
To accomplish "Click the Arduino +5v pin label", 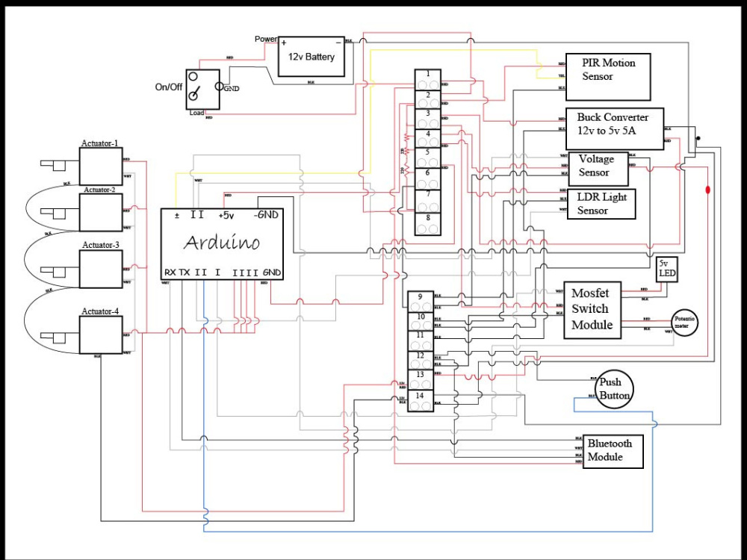I will (x=226, y=216).
